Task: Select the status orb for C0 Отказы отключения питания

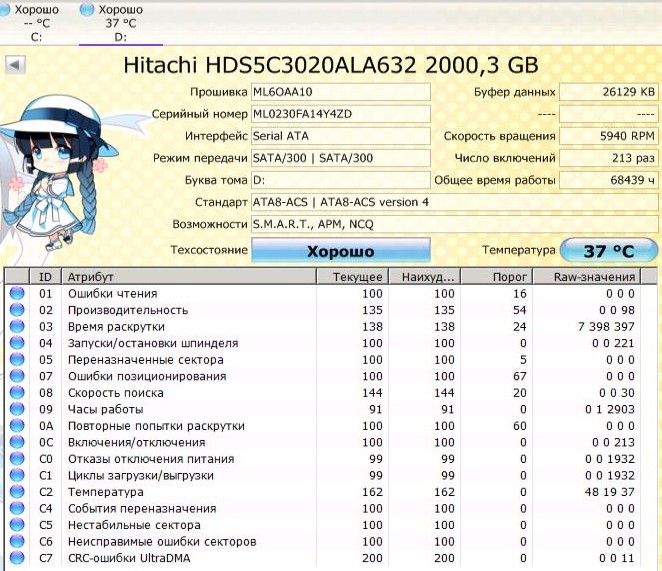Action: coord(17,459)
